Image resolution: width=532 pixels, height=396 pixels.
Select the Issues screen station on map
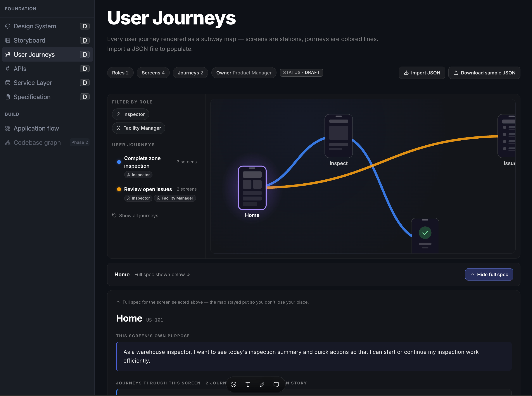[x=506, y=136]
